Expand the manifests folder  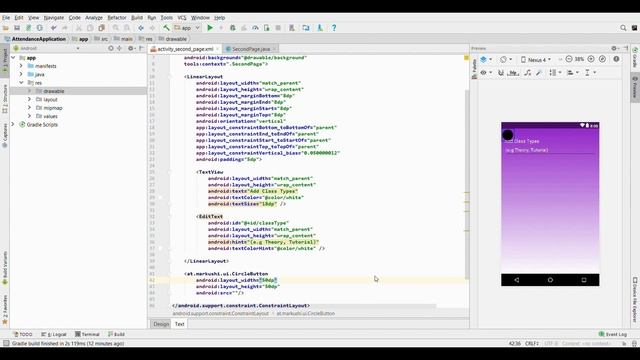[21, 66]
